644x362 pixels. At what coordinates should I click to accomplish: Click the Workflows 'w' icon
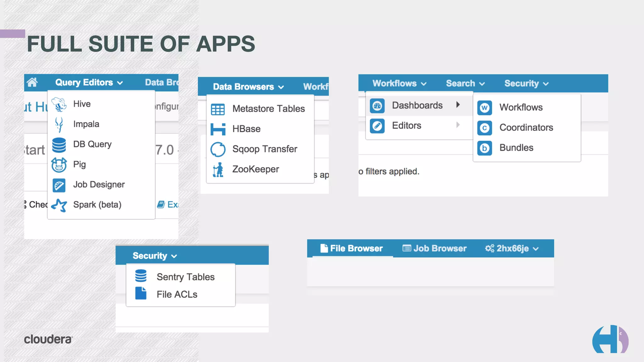485,108
